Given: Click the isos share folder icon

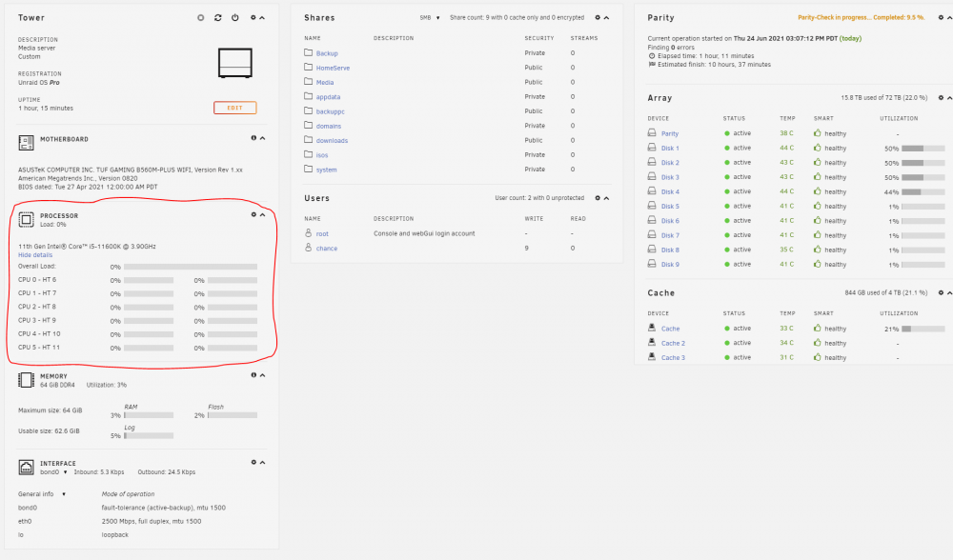Looking at the screenshot, I should (x=308, y=154).
